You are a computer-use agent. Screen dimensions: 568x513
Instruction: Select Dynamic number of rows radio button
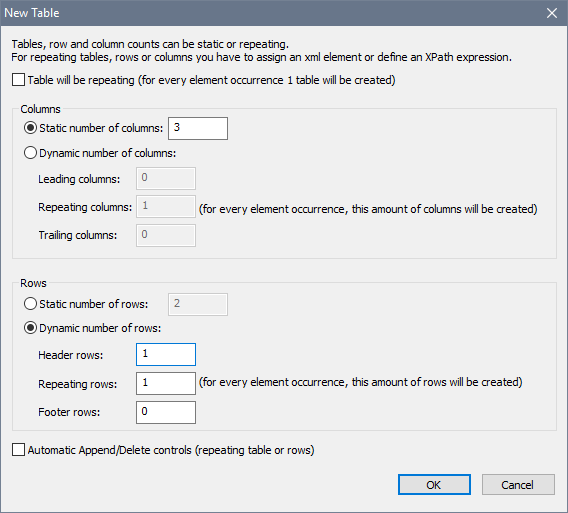tap(30, 328)
